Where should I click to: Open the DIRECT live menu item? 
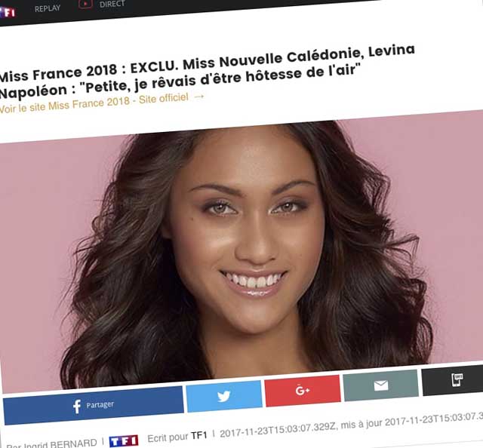point(112,4)
